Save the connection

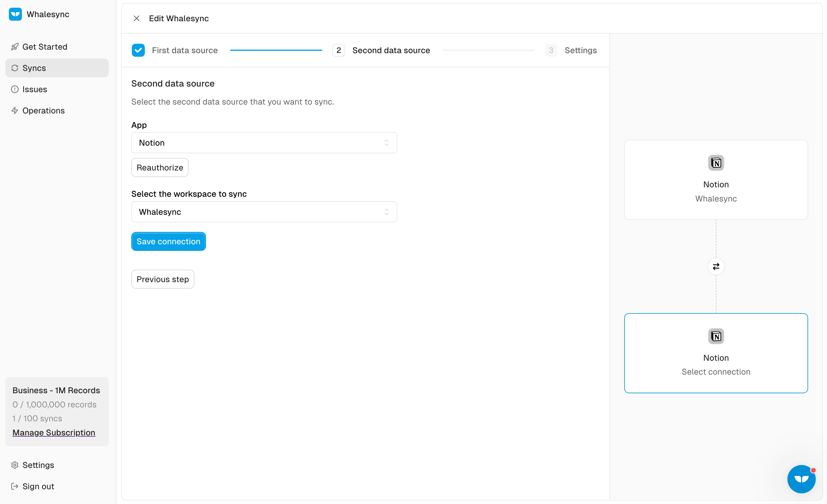168,241
